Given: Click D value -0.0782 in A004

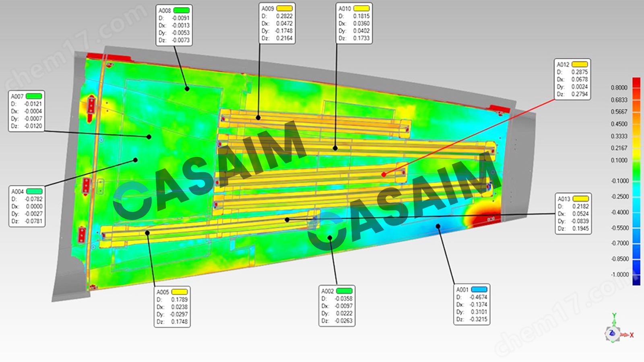Looking at the screenshot, I should pos(33,199).
